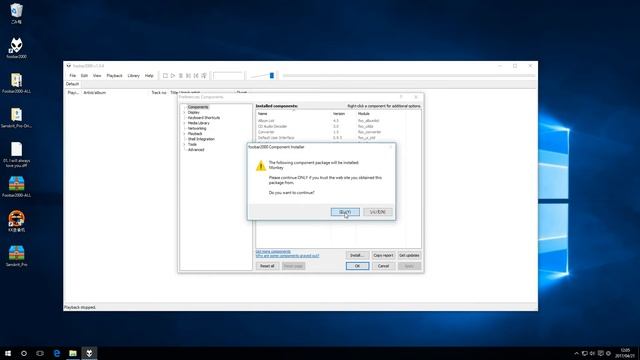Open the Help menu
640x360 pixels.
tap(149, 76)
